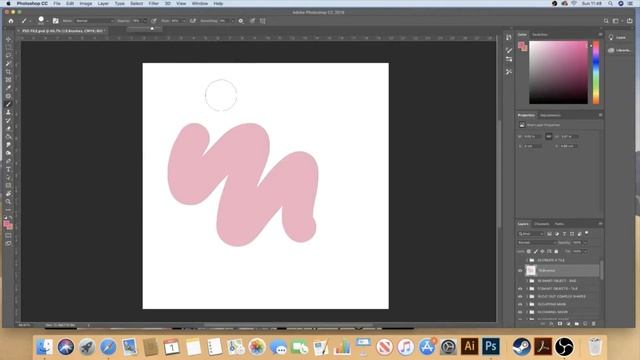Image resolution: width=640 pixels, height=360 pixels.
Task: Select the Zoom tool
Action: click(8, 202)
